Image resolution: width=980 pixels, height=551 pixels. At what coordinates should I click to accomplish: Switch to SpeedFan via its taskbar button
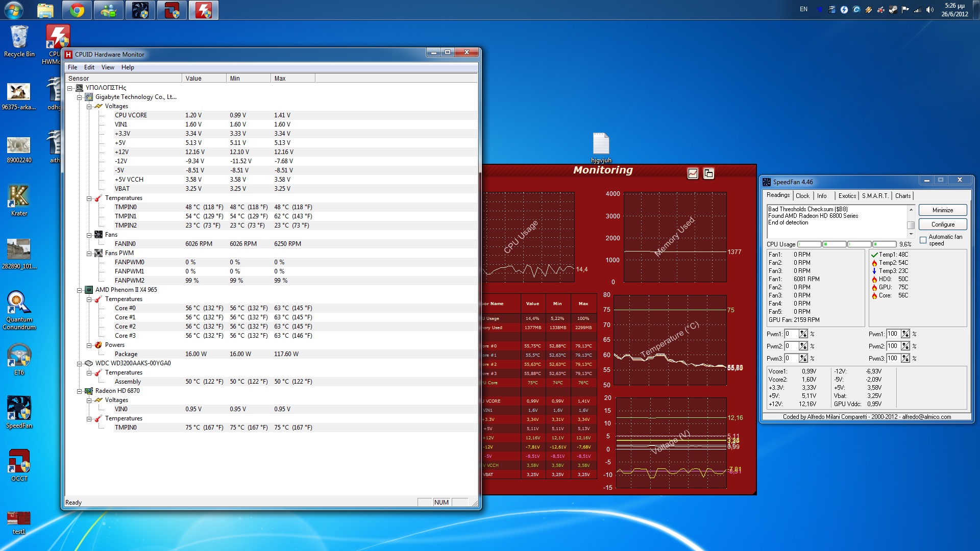[140, 10]
